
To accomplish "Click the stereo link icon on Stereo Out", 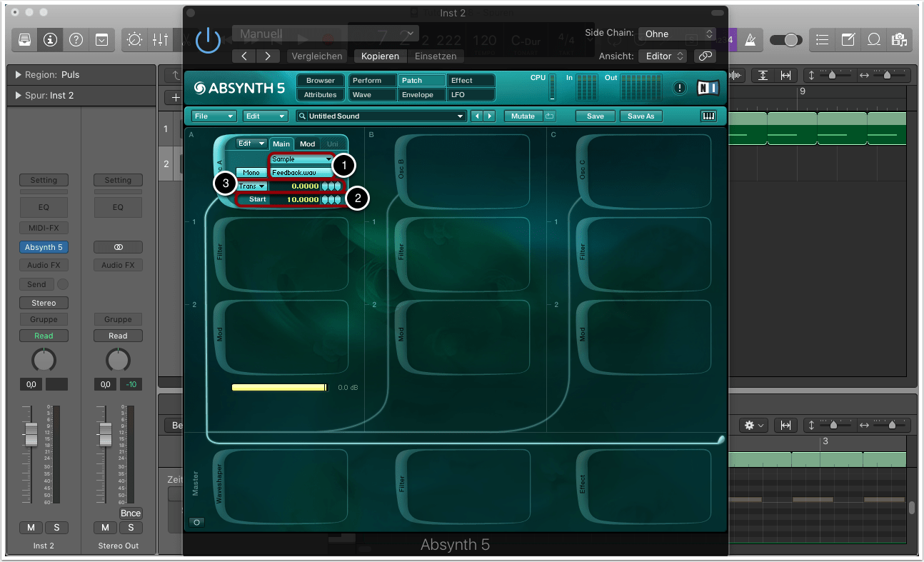I will pyautogui.click(x=118, y=247).
